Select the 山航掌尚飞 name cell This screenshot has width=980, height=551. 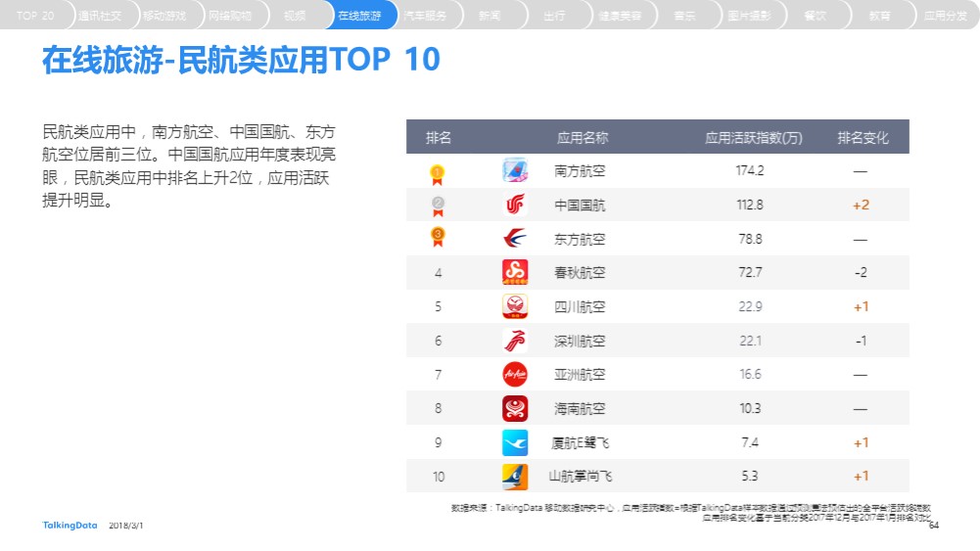coord(581,477)
